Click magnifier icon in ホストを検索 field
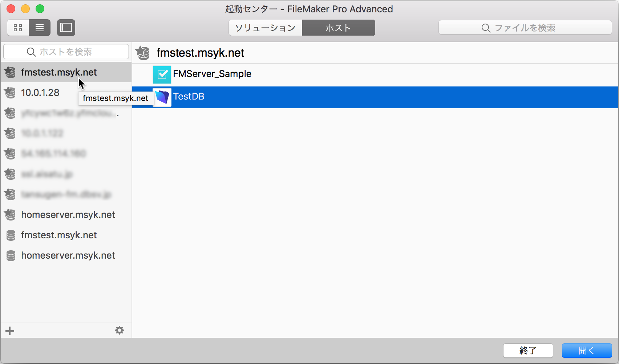 31,52
